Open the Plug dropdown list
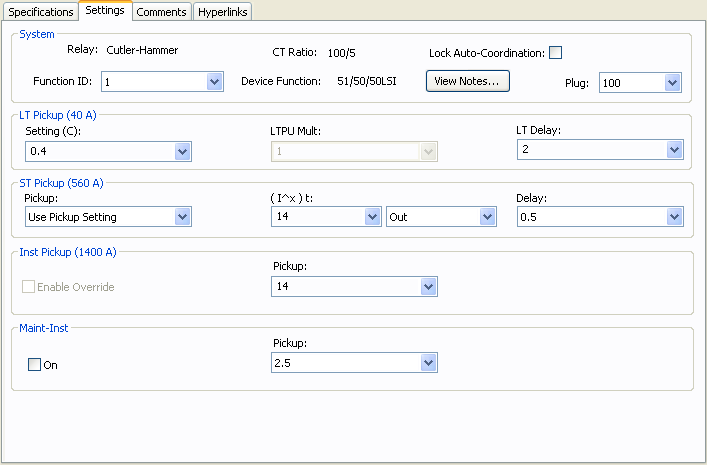Viewport: 707px width, 465px height. tap(672, 83)
